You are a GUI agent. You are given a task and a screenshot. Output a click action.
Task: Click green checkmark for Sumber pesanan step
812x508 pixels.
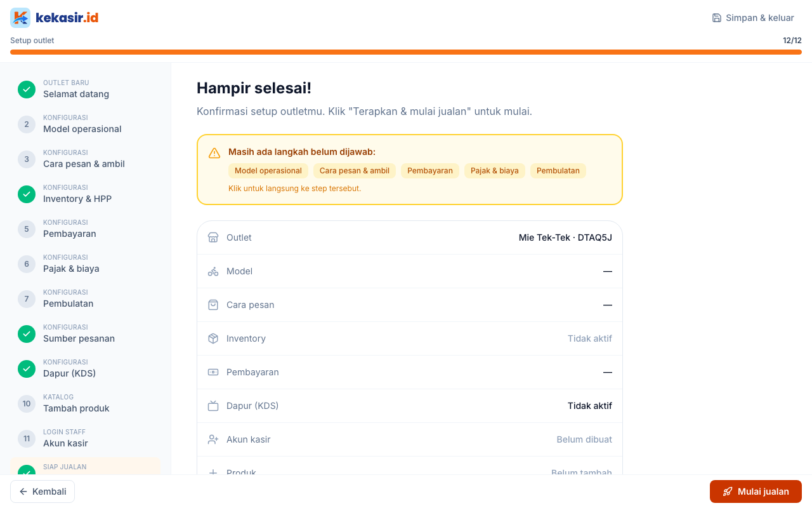(x=27, y=334)
